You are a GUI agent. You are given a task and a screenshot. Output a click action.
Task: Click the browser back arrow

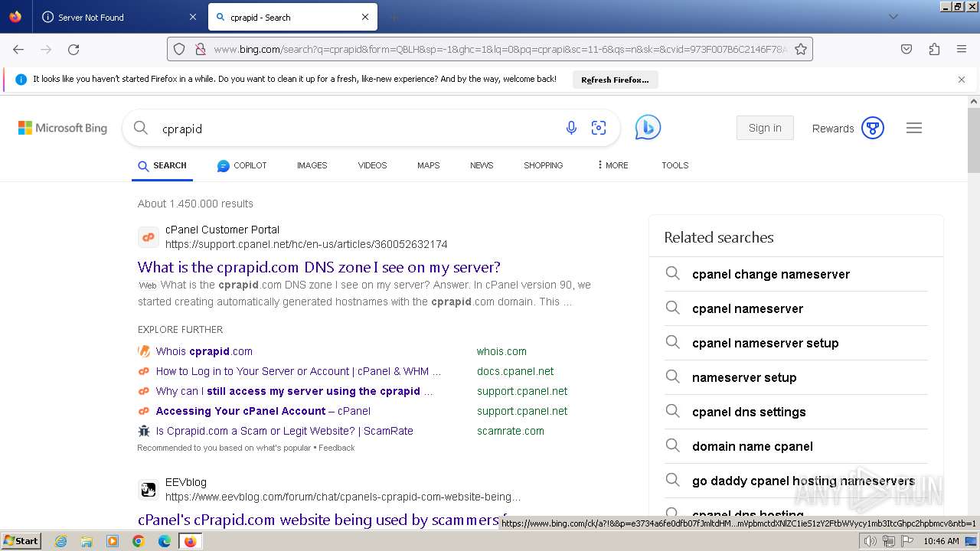pos(18,49)
